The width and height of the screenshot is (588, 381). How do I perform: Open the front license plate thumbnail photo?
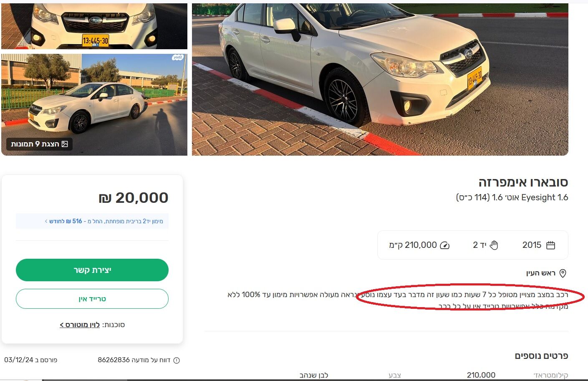click(x=94, y=26)
